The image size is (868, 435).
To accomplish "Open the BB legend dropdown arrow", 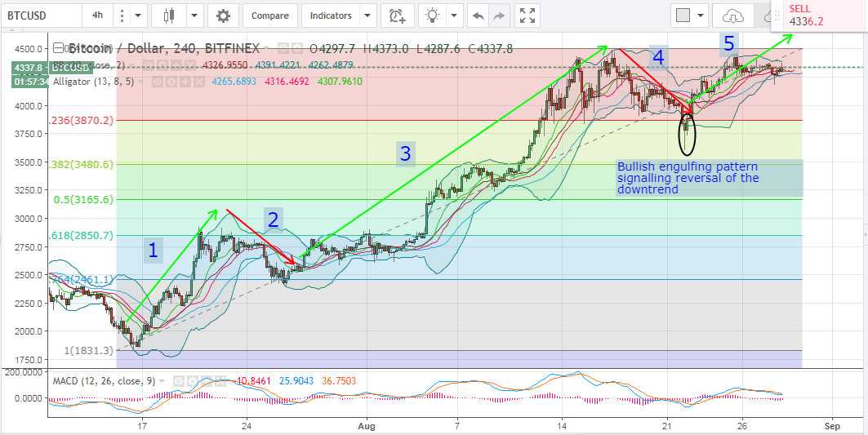I will (131, 65).
